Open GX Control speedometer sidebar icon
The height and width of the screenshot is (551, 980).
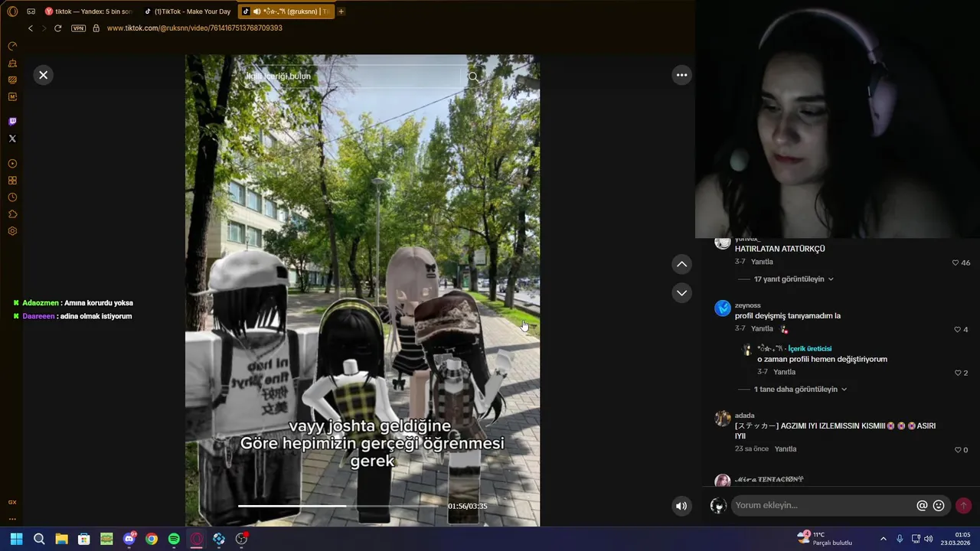[12, 46]
